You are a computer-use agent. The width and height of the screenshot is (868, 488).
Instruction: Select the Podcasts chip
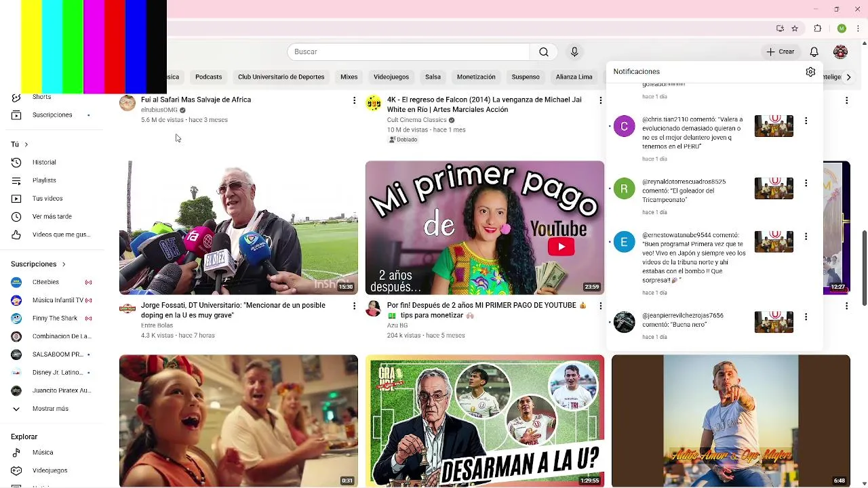click(208, 77)
